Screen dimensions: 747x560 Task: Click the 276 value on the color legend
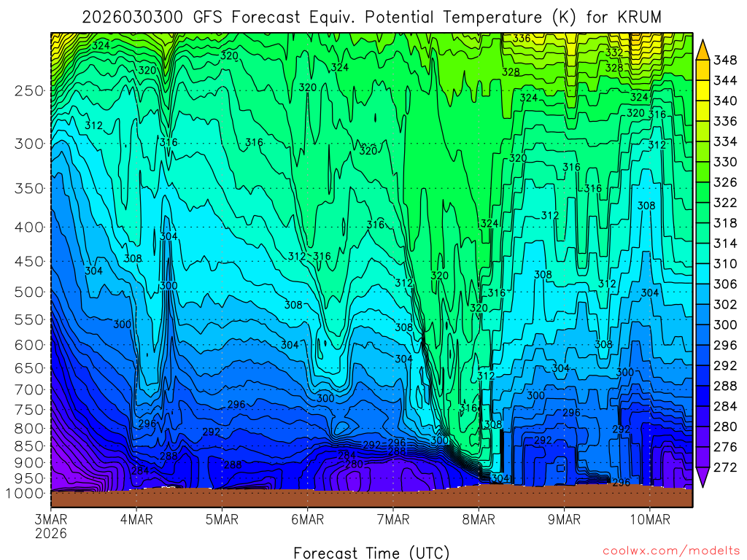click(725, 447)
